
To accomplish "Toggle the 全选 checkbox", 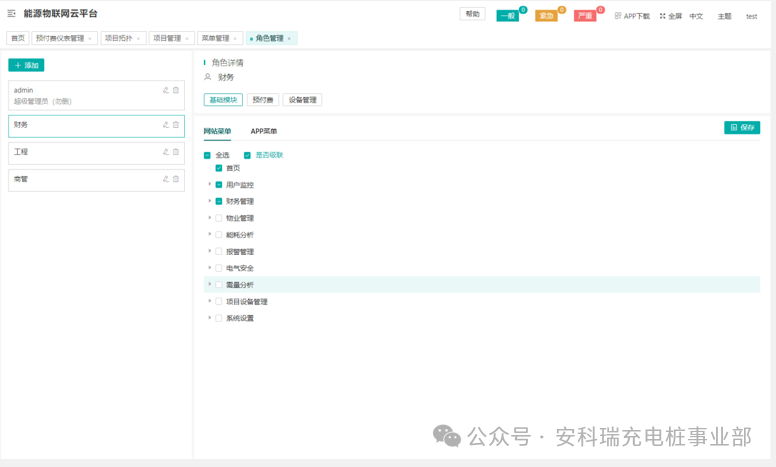I will tap(207, 155).
